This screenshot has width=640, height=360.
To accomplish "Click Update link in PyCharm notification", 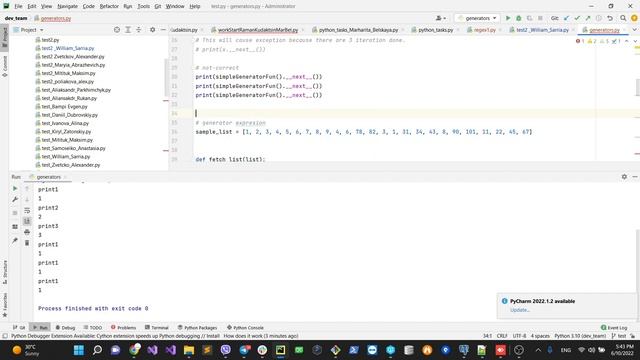I will pos(520,310).
